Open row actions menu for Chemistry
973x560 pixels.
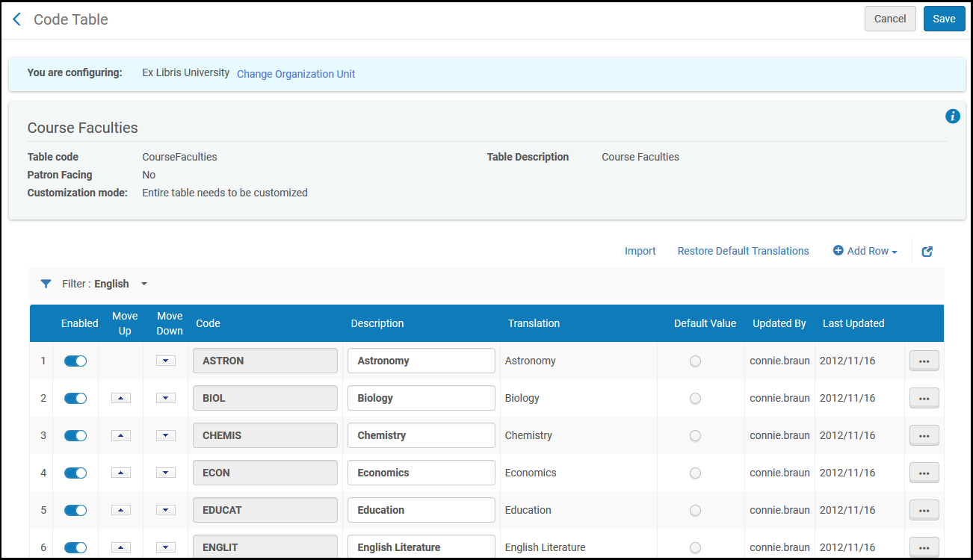(924, 435)
